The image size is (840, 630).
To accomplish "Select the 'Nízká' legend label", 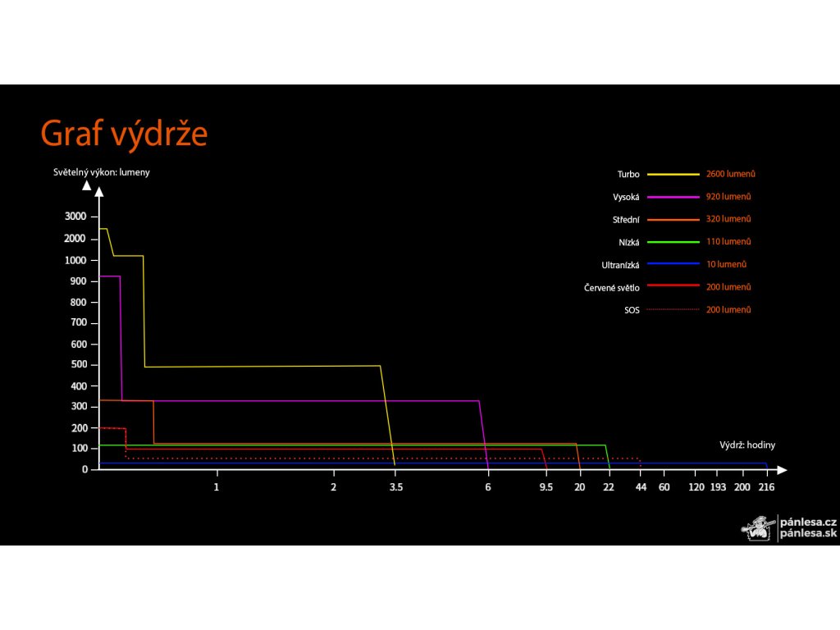I will (629, 243).
